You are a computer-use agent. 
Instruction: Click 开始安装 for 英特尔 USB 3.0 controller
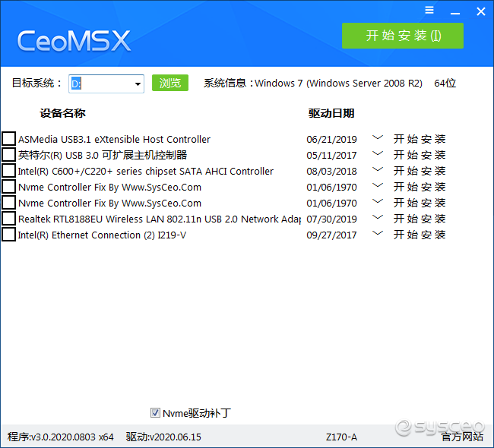(420, 155)
